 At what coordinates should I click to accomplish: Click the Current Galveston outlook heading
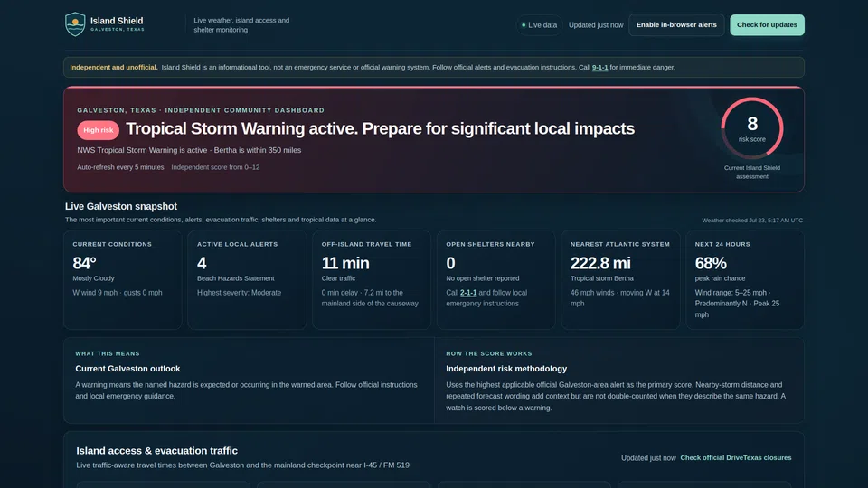[x=127, y=369]
